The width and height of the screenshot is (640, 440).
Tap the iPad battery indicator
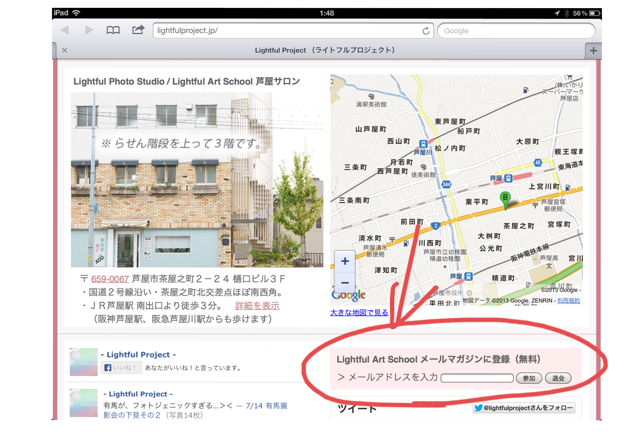[x=594, y=13]
